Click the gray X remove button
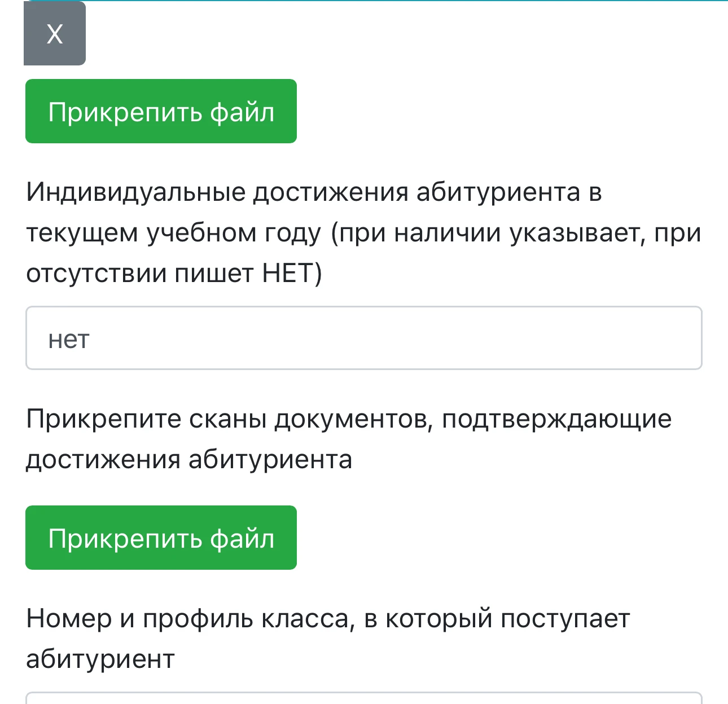 (x=55, y=34)
